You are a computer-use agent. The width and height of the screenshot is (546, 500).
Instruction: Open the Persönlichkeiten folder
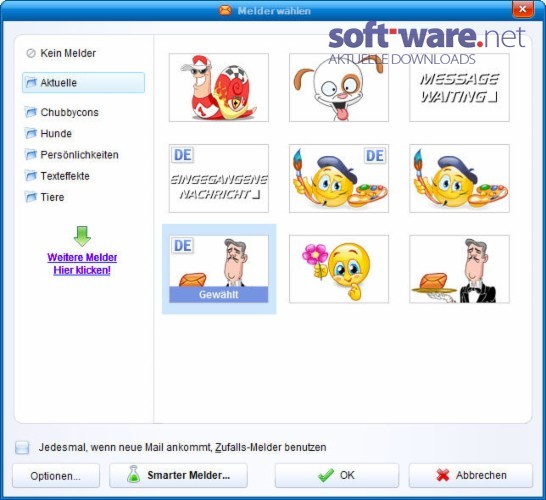tap(71, 155)
